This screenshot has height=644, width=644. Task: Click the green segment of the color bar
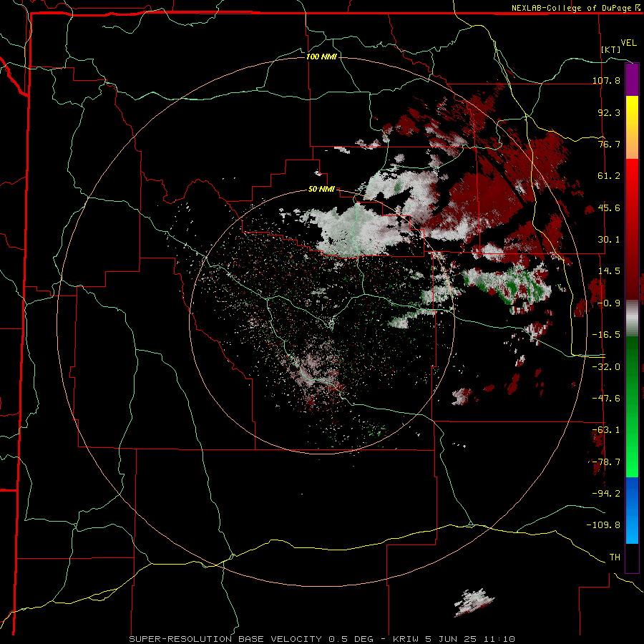click(632, 406)
